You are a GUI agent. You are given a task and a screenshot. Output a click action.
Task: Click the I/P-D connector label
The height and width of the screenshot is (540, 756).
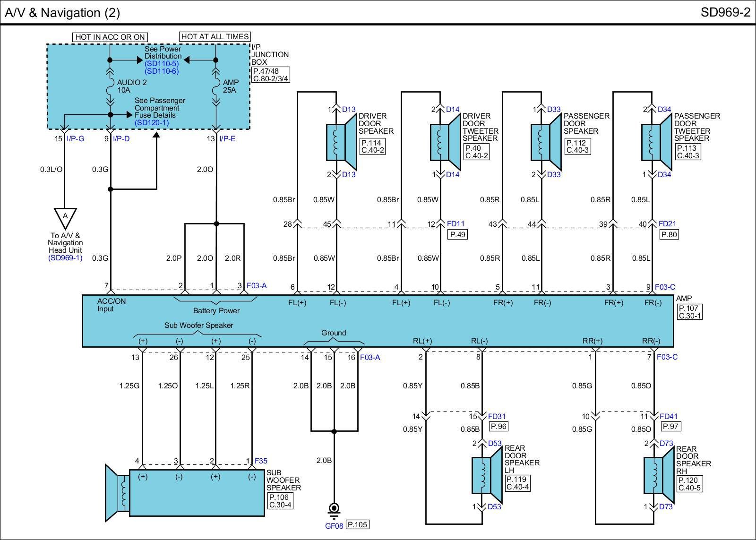coord(121,139)
